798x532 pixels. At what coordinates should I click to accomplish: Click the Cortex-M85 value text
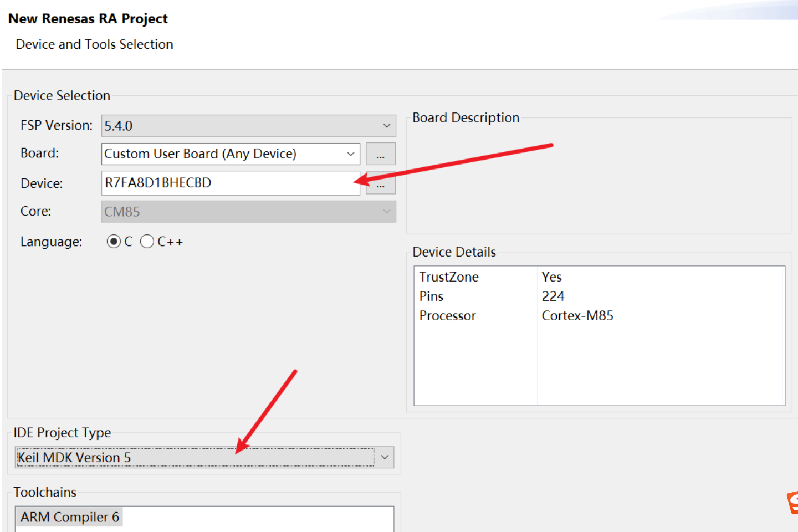pos(577,316)
